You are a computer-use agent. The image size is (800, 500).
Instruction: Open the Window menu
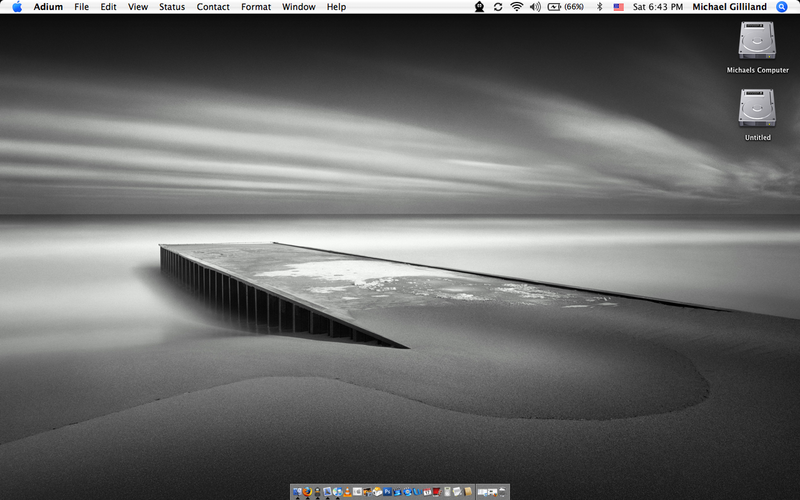click(x=298, y=7)
